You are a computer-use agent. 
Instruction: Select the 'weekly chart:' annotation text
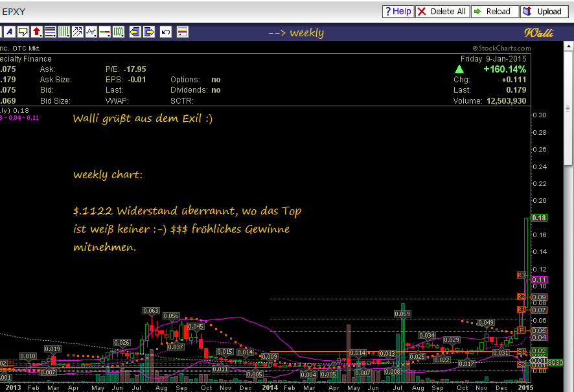pos(108,174)
